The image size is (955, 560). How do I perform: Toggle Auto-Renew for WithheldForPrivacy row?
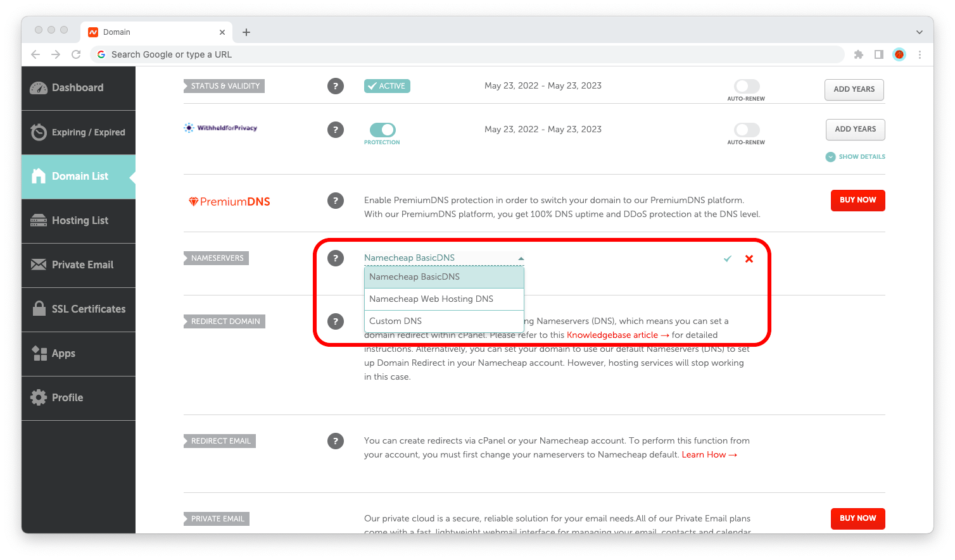pos(747,130)
